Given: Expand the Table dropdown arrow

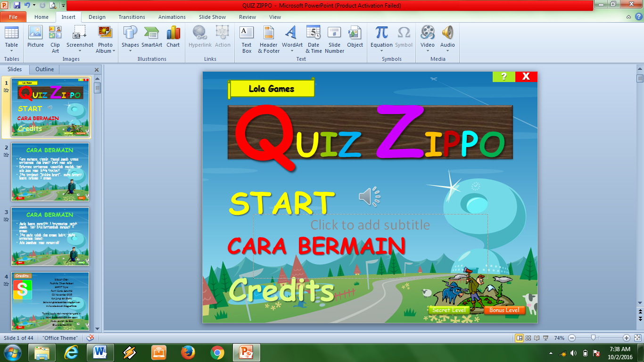Looking at the screenshot, I should point(11,51).
